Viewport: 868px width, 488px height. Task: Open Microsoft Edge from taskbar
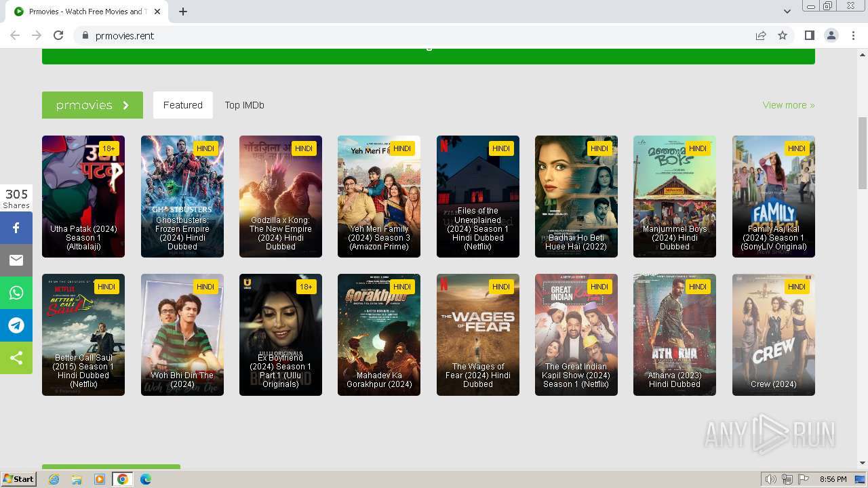tap(146, 479)
